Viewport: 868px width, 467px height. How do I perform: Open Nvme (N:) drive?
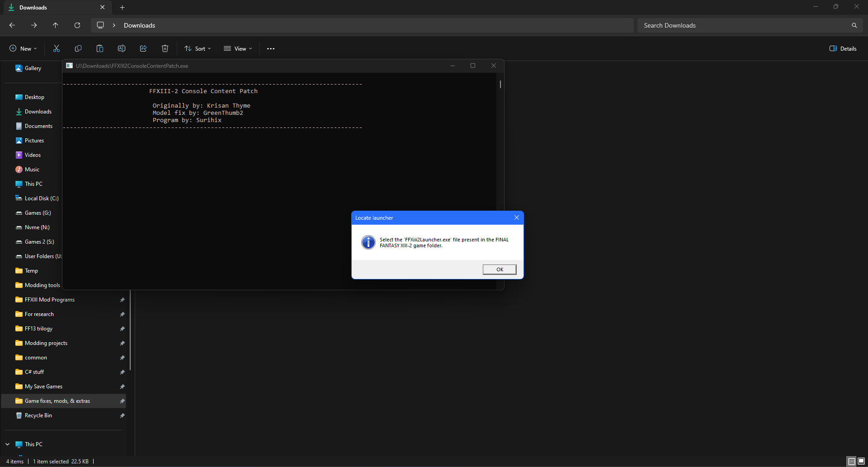pyautogui.click(x=37, y=227)
